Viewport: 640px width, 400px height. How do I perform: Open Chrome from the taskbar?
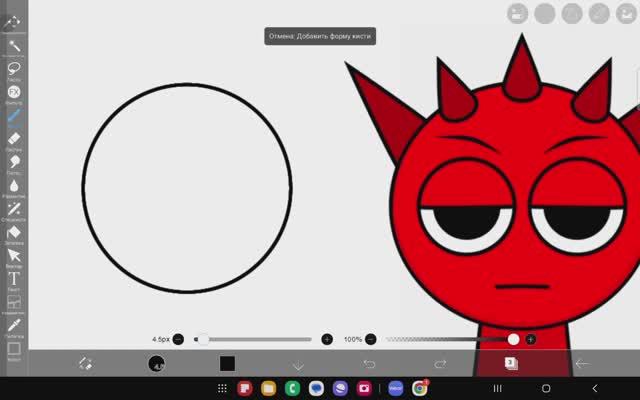pos(420,388)
